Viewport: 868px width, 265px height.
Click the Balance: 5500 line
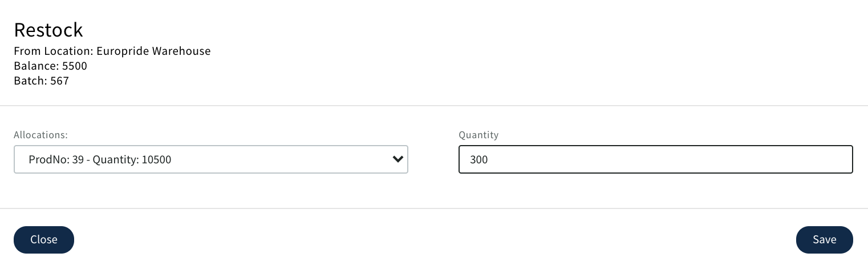click(x=50, y=66)
